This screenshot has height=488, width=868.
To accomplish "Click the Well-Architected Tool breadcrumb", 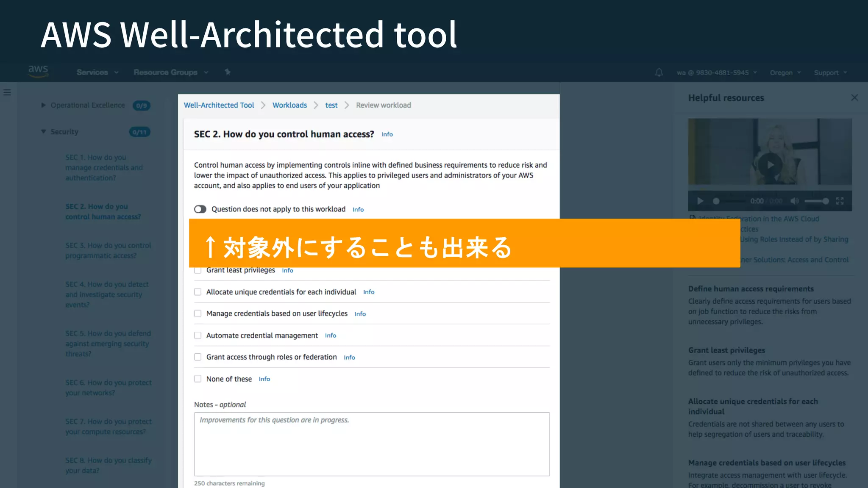I will pos(219,105).
